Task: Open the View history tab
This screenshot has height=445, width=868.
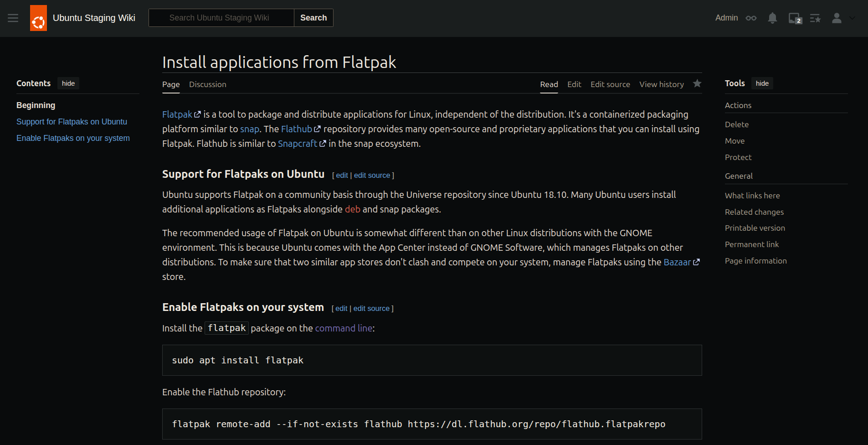Action: click(661, 84)
